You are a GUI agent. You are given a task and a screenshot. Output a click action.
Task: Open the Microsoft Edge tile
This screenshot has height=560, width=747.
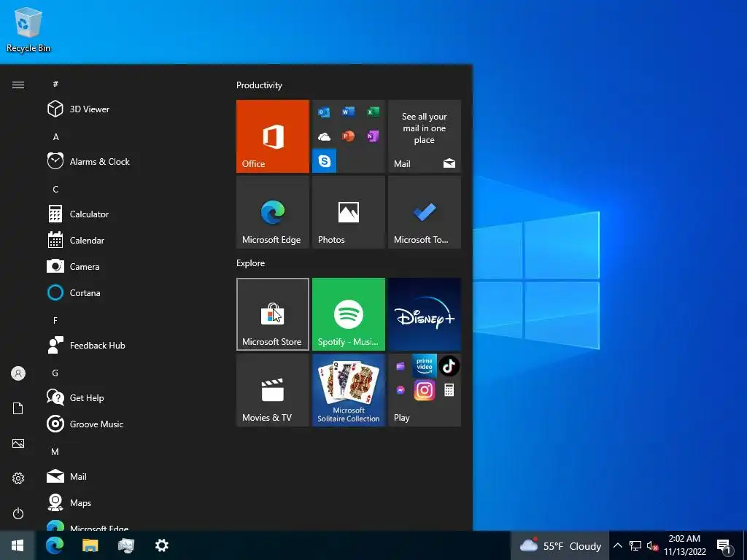(x=273, y=212)
